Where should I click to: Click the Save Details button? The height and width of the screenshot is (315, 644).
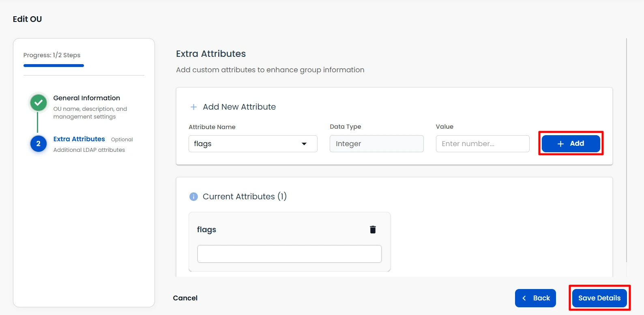(599, 298)
